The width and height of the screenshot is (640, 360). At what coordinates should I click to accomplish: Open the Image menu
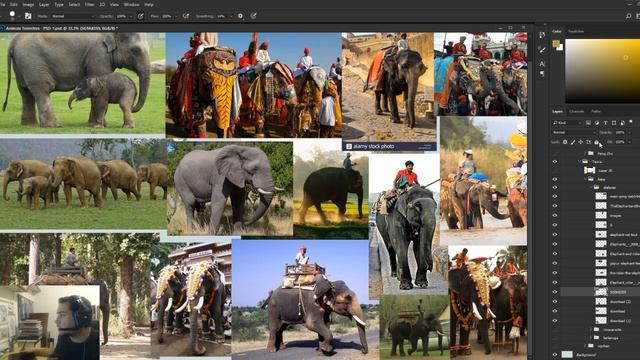tap(28, 4)
